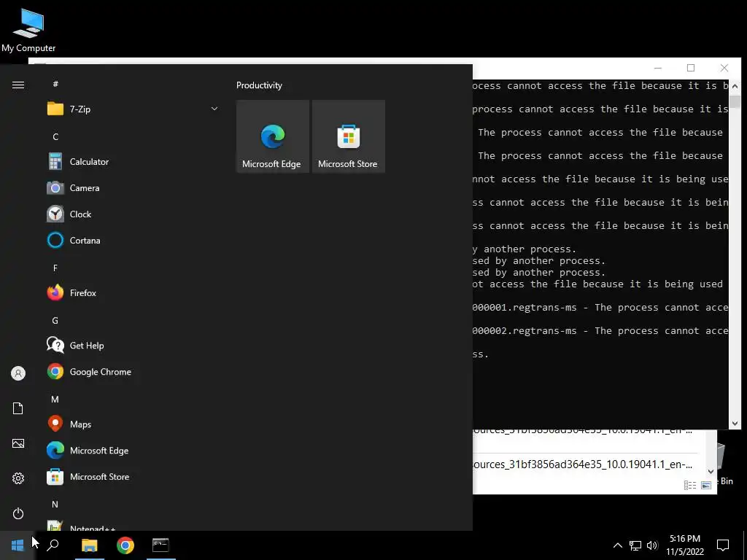
Task: Switch file window to details view icon
Action: 690,485
